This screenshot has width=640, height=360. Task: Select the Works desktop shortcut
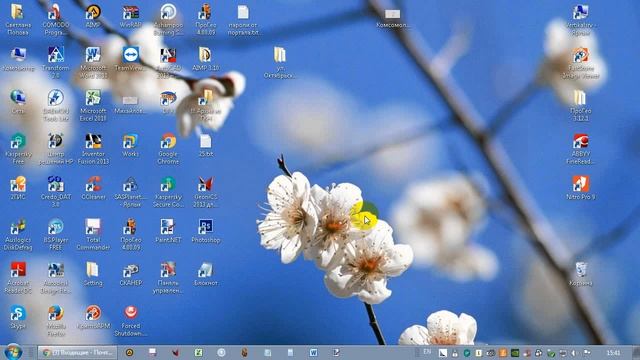[131, 146]
